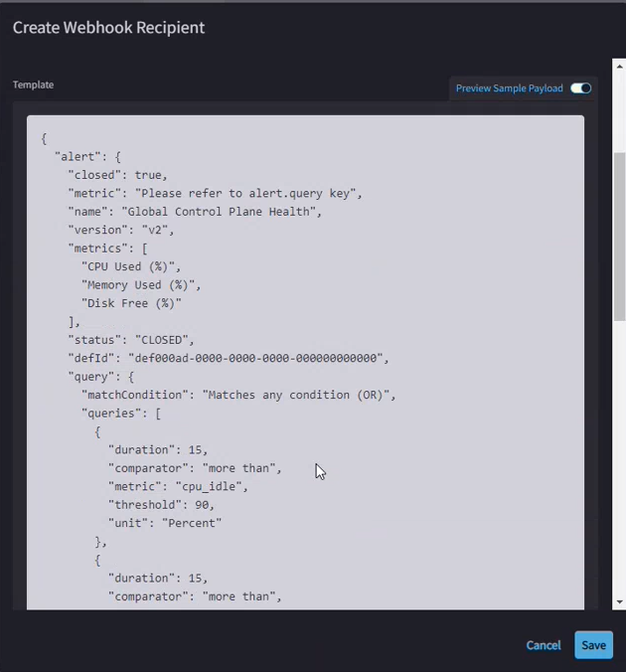Click the scrollbar down arrow
The height and width of the screenshot is (672, 626).
(x=620, y=601)
